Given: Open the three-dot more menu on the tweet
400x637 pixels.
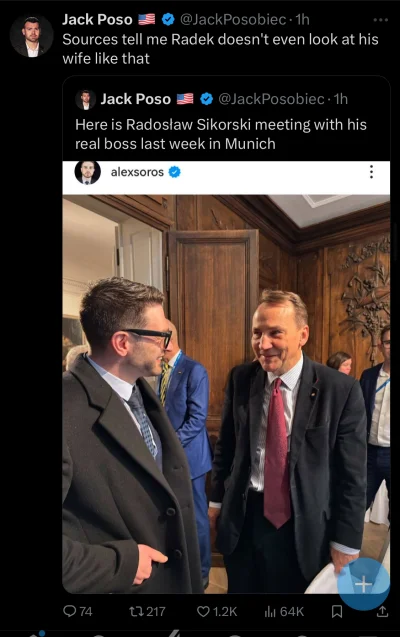Looking at the screenshot, I should (381, 20).
